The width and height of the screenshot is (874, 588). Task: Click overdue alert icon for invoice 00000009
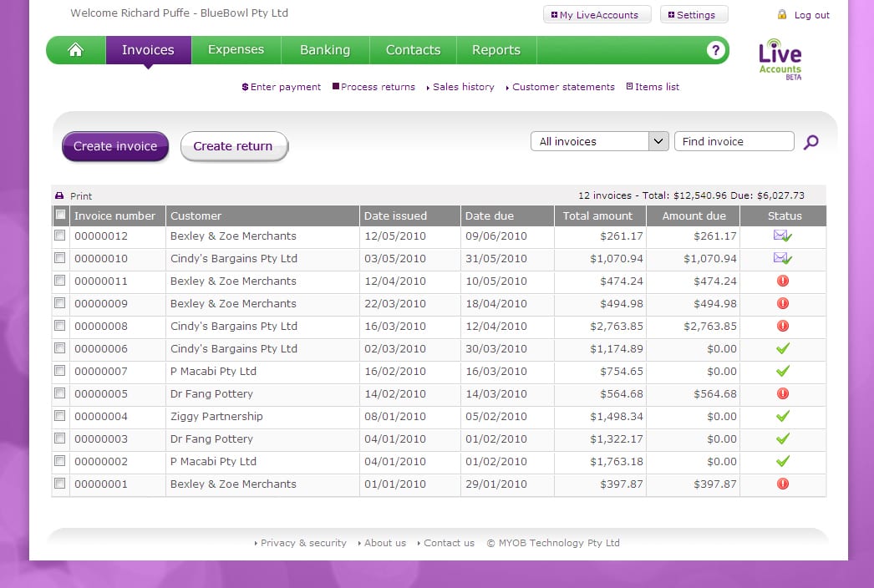coord(783,303)
